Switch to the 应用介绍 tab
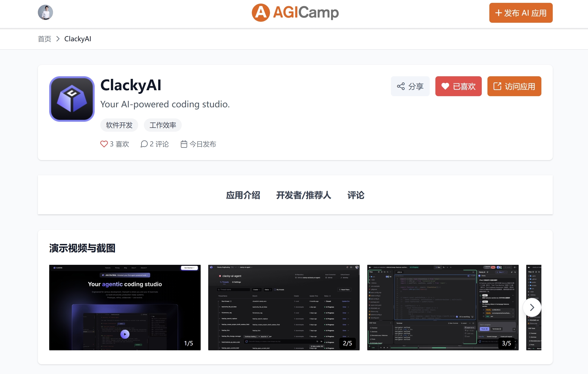This screenshot has width=588, height=374. [x=243, y=195]
